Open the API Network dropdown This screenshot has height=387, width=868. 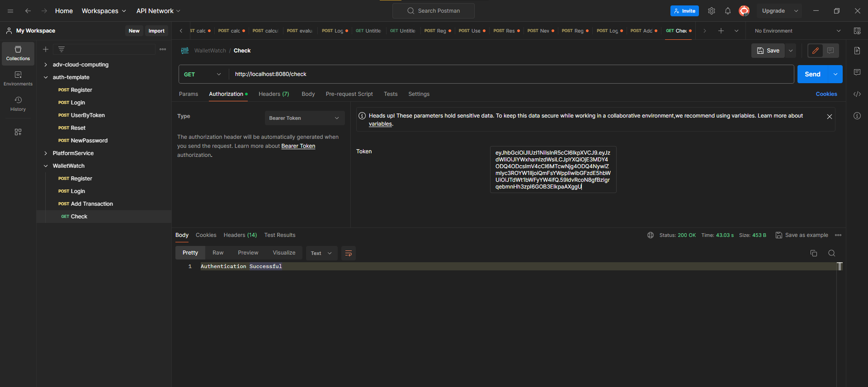coord(158,11)
